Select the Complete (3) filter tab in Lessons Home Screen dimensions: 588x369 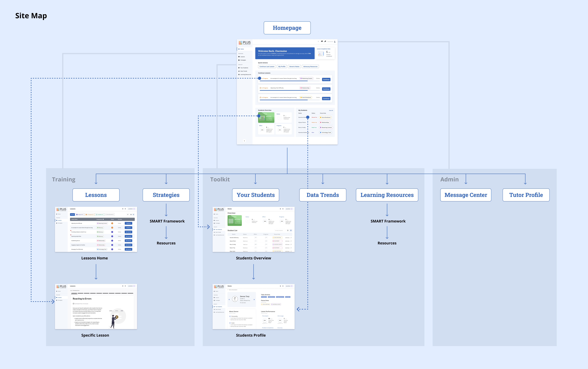(x=100, y=215)
